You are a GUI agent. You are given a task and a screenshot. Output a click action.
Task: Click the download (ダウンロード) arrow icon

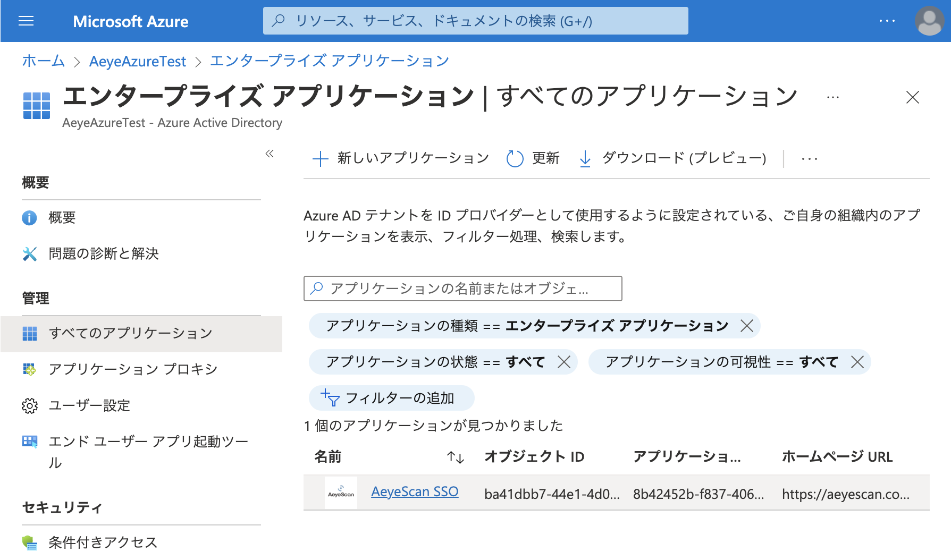tap(585, 158)
